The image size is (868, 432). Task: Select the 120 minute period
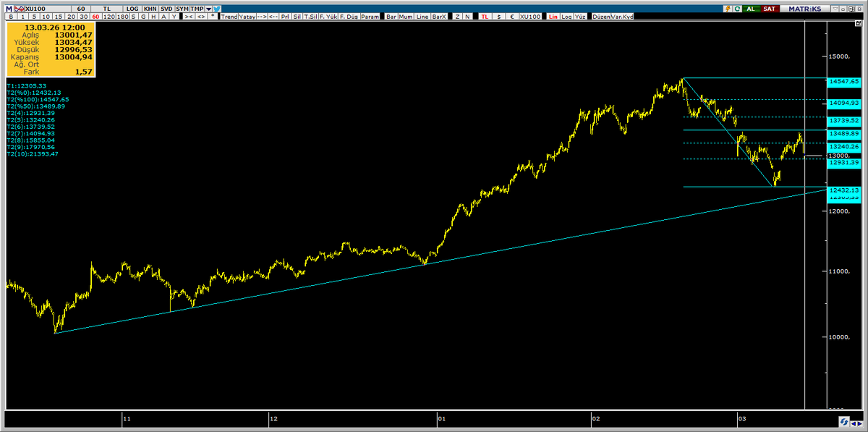(109, 17)
